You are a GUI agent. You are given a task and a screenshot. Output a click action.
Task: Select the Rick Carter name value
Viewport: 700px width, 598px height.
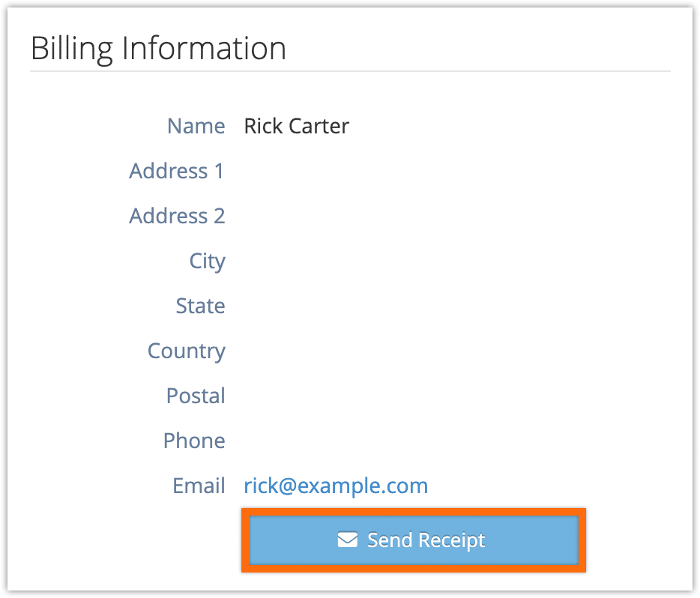point(297,126)
